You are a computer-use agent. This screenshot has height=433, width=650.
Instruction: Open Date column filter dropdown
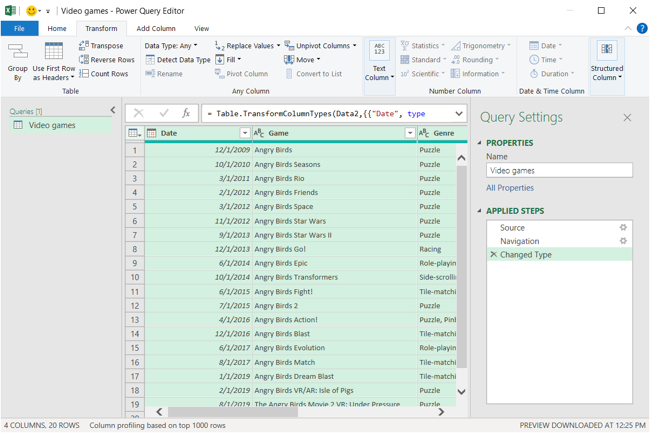245,133
